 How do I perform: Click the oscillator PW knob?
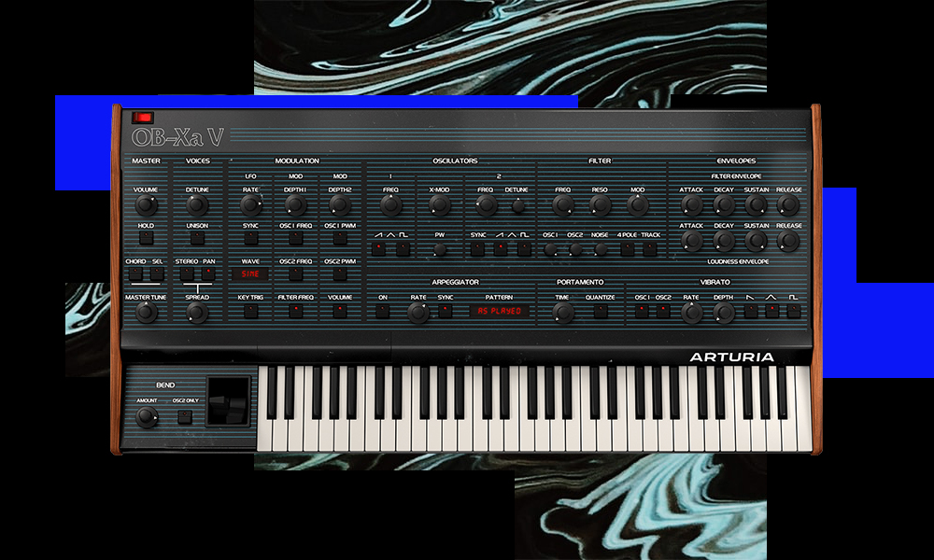(440, 250)
